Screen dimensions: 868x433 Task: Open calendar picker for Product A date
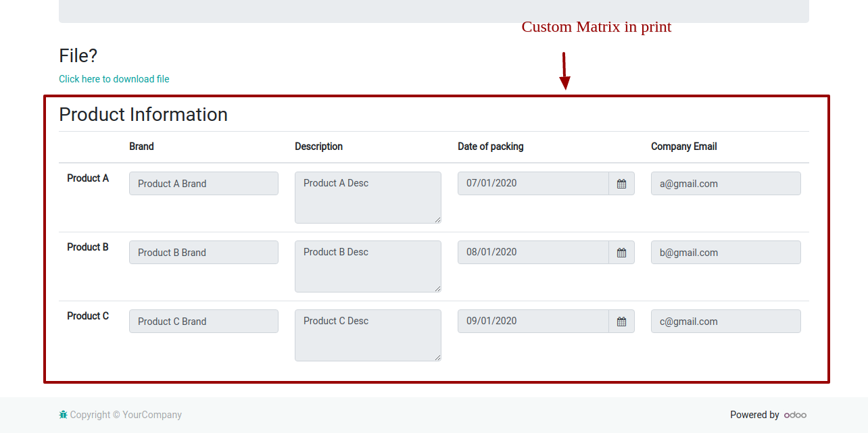click(621, 184)
